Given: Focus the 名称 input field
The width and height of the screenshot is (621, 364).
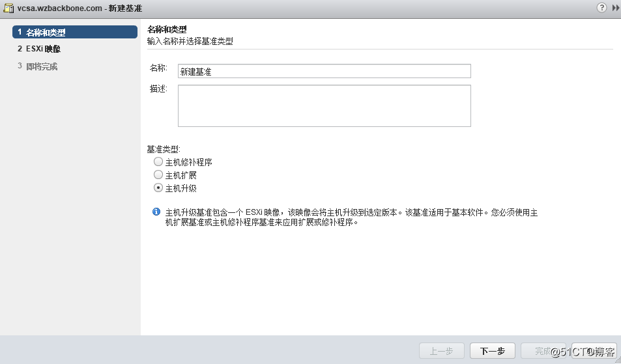Looking at the screenshot, I should tap(325, 71).
